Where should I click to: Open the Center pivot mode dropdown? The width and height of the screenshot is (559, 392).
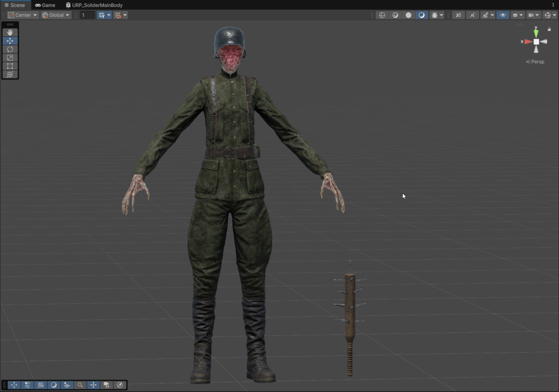click(23, 15)
